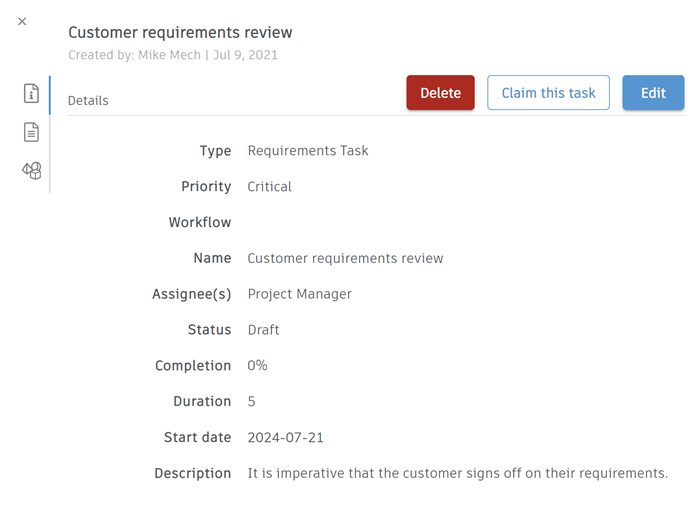Select the Details tab label
The height and width of the screenshot is (508, 700).
pos(88,100)
